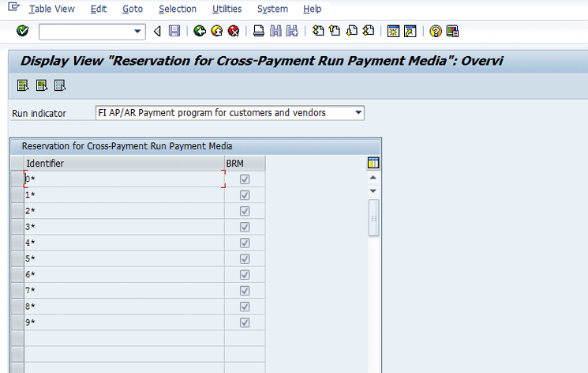Open table settings icon above scrollbar

[x=373, y=163]
